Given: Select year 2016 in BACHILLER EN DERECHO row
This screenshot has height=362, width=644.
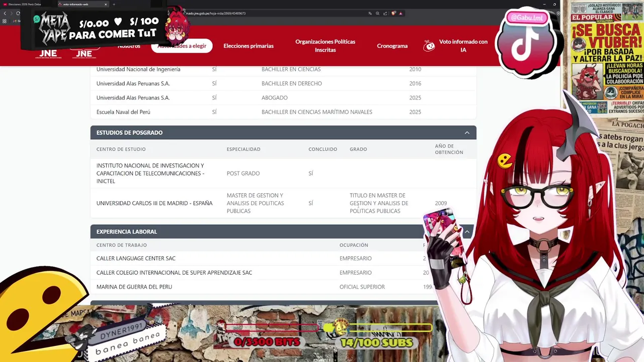Looking at the screenshot, I should pos(415,83).
